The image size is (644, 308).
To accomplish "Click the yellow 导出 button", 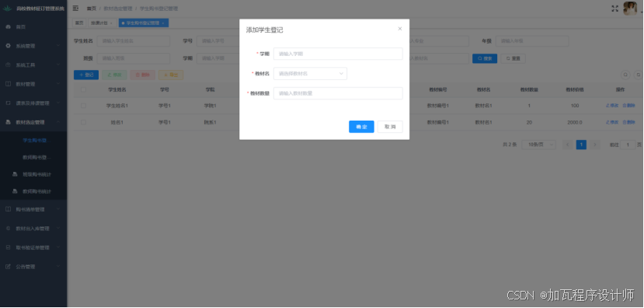I will (x=171, y=75).
